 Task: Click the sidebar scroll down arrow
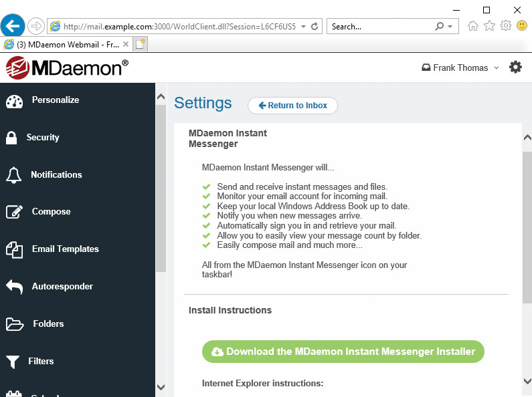(x=161, y=387)
